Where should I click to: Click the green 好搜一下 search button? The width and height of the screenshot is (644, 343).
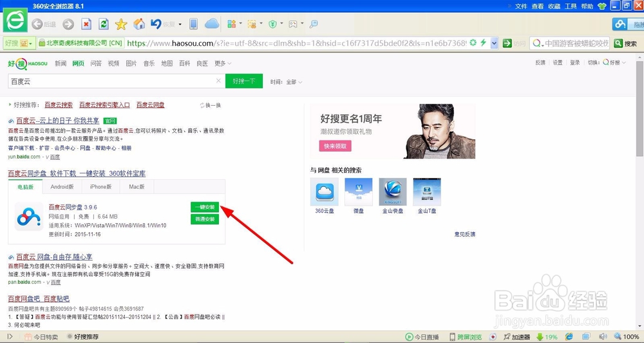coord(244,81)
